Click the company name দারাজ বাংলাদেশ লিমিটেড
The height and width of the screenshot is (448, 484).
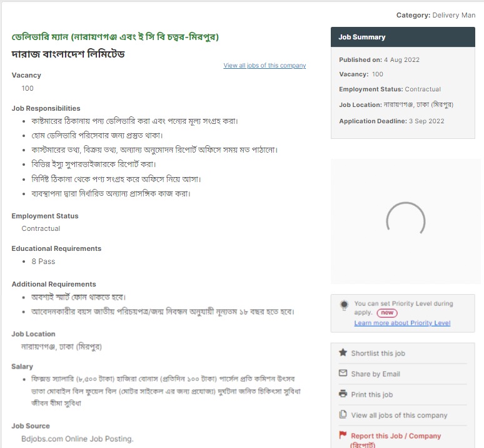coord(68,54)
